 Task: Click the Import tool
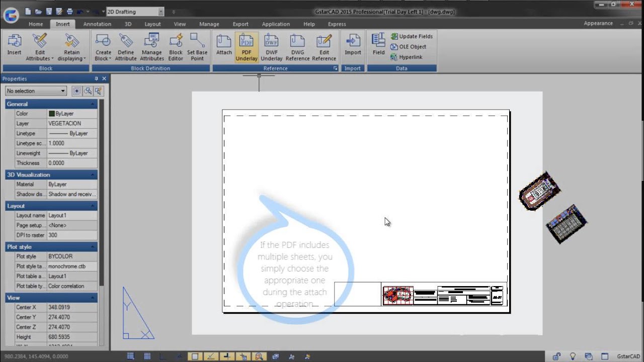click(353, 44)
